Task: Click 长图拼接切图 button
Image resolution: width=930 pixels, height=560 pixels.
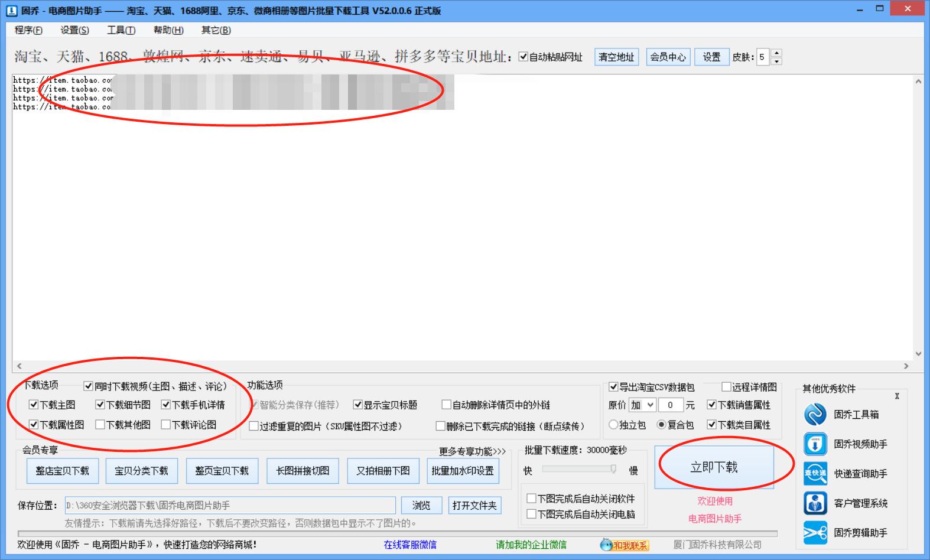Action: [x=303, y=471]
